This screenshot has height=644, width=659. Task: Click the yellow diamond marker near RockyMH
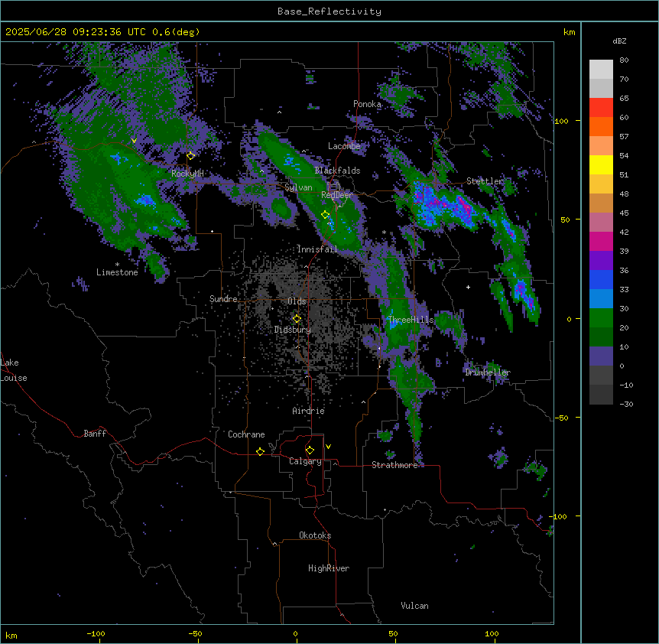(191, 156)
